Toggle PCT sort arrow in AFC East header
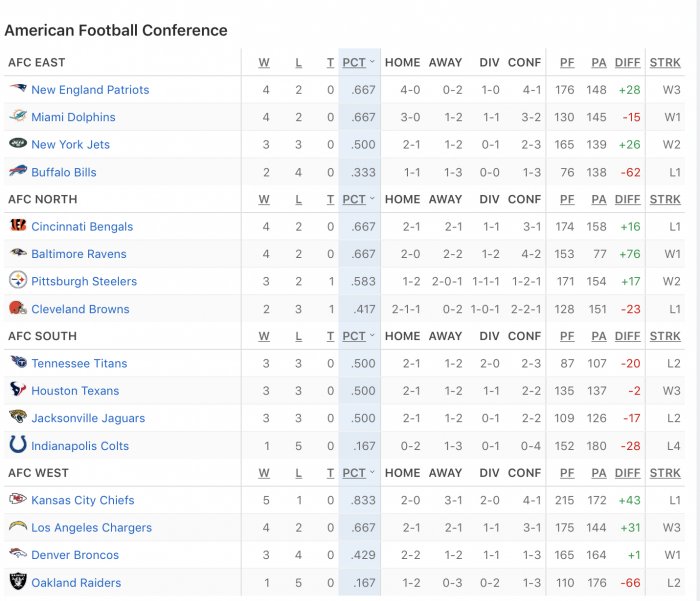The height and width of the screenshot is (601, 700). [372, 62]
